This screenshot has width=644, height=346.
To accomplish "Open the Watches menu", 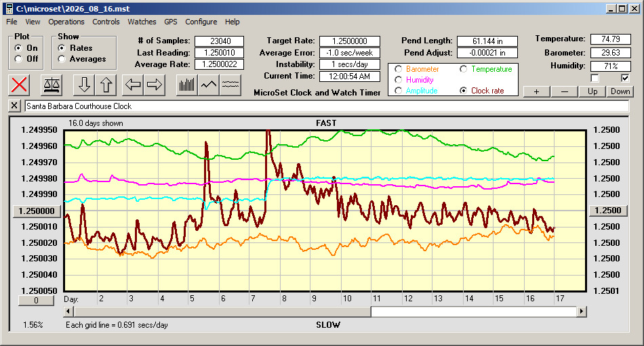I will (x=142, y=22).
